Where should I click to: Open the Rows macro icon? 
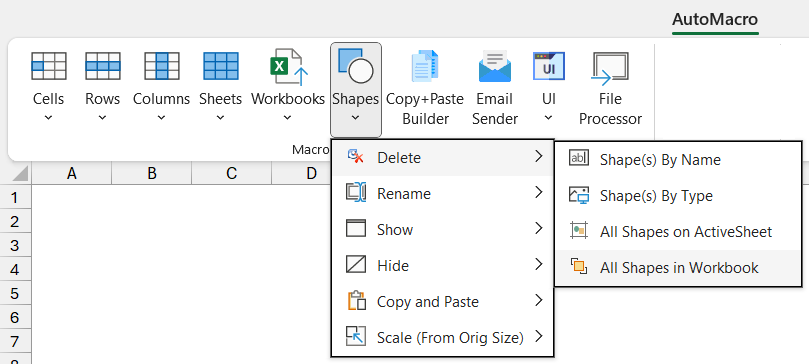point(103,65)
